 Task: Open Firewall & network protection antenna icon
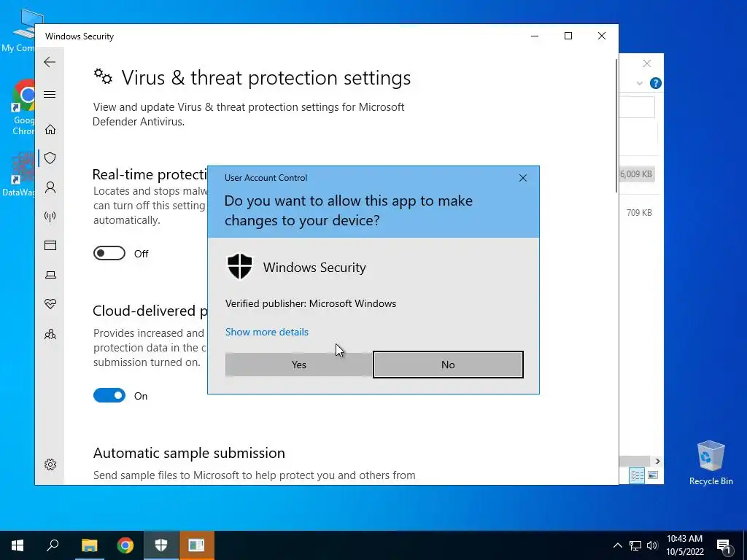[50, 217]
